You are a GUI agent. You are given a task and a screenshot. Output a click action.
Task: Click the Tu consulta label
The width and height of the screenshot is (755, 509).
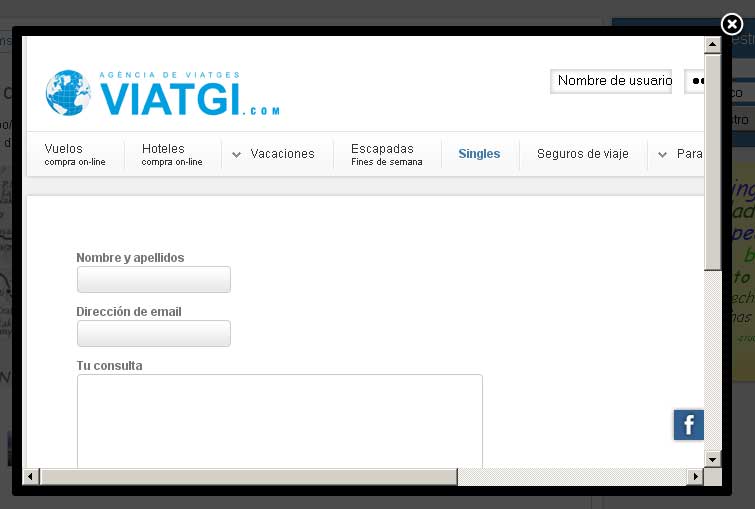pyautogui.click(x=109, y=365)
